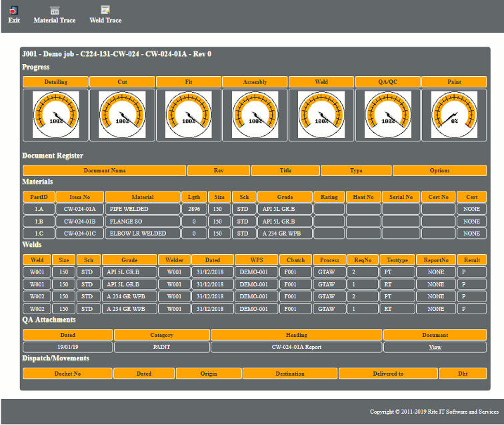Click the Detailing progress gauge
Screen dimensions: 504x425
[x=56, y=115]
